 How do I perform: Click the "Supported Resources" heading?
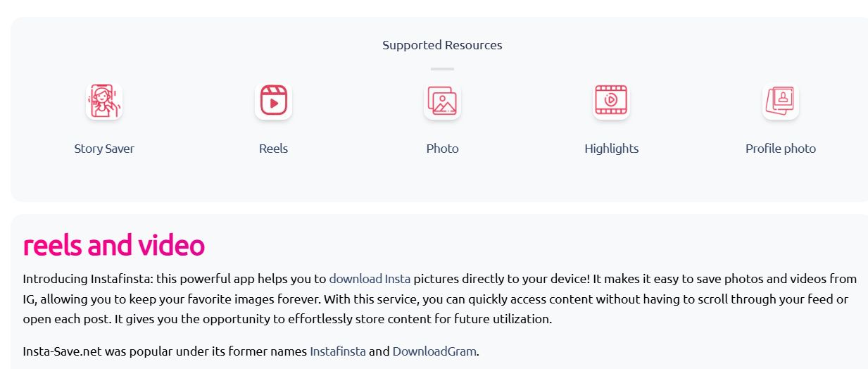(442, 45)
